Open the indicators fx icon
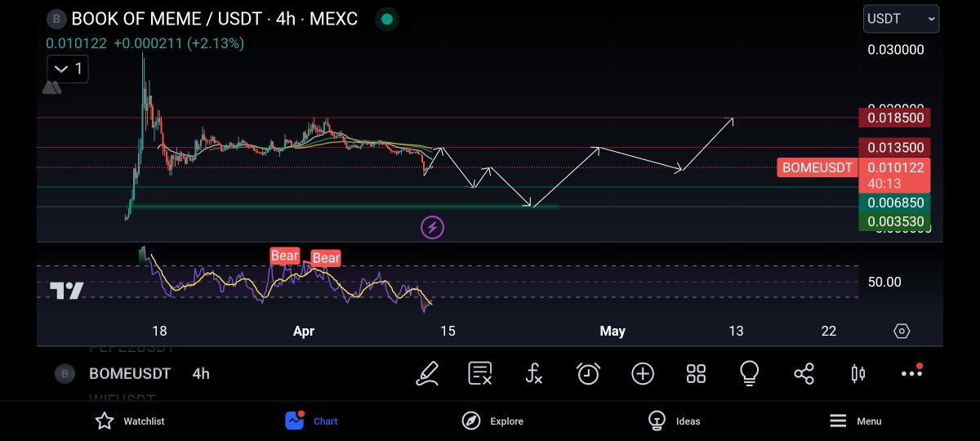980x441 pixels. click(533, 373)
